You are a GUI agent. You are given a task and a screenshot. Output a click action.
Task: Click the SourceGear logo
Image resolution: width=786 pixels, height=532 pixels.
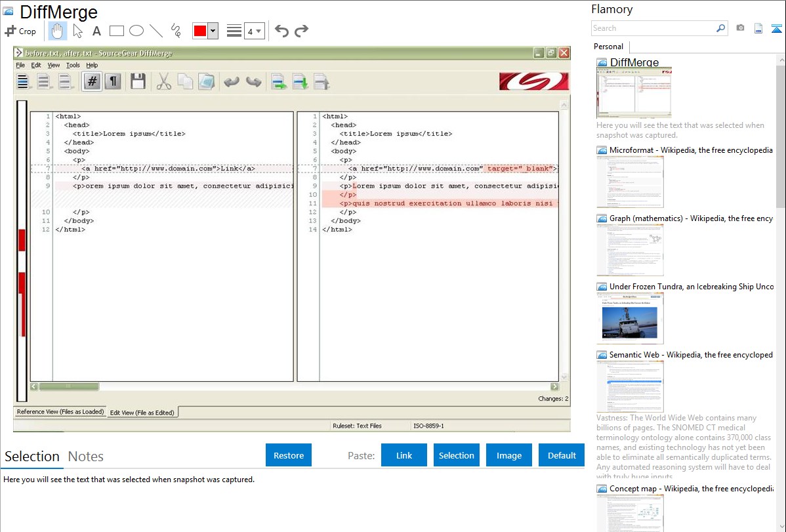coord(534,81)
